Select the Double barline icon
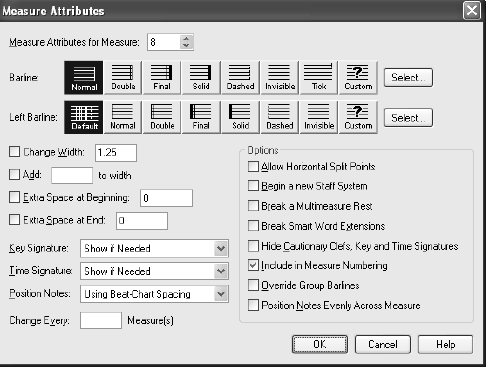 (123, 78)
